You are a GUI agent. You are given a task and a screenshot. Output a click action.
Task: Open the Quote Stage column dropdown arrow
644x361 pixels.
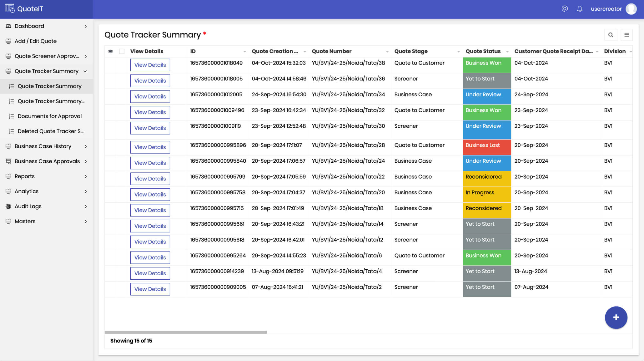click(458, 52)
